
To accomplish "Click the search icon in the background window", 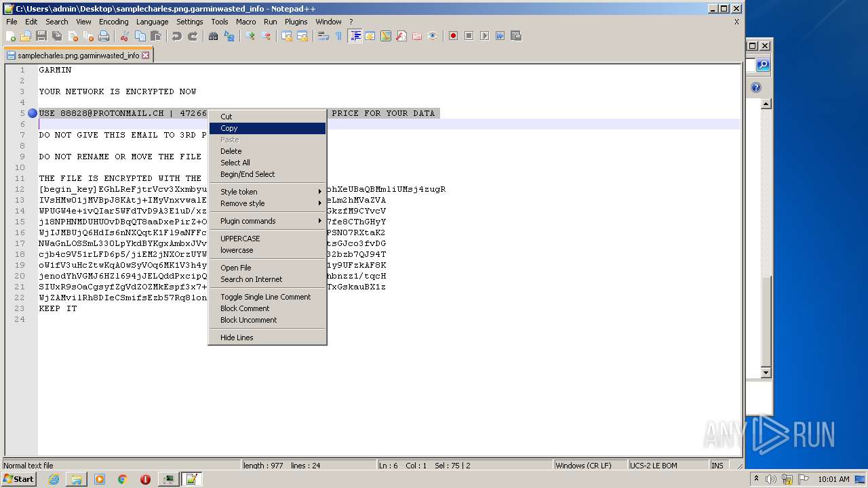I will pyautogui.click(x=763, y=65).
